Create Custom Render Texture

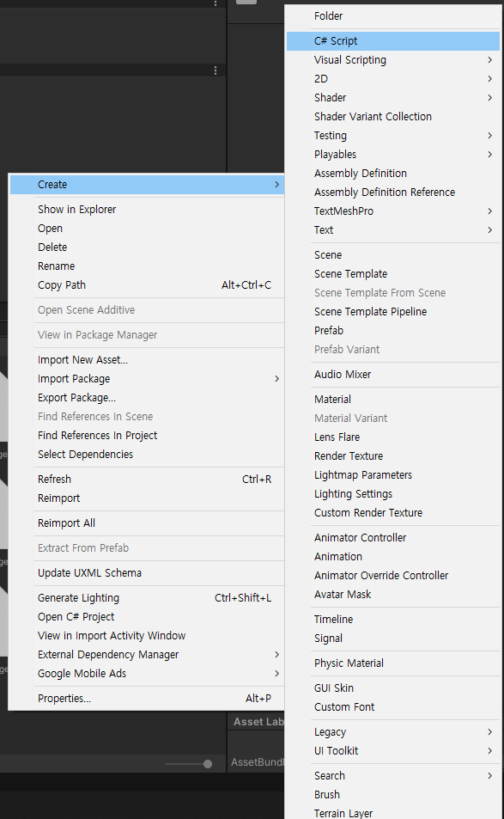click(x=393, y=513)
